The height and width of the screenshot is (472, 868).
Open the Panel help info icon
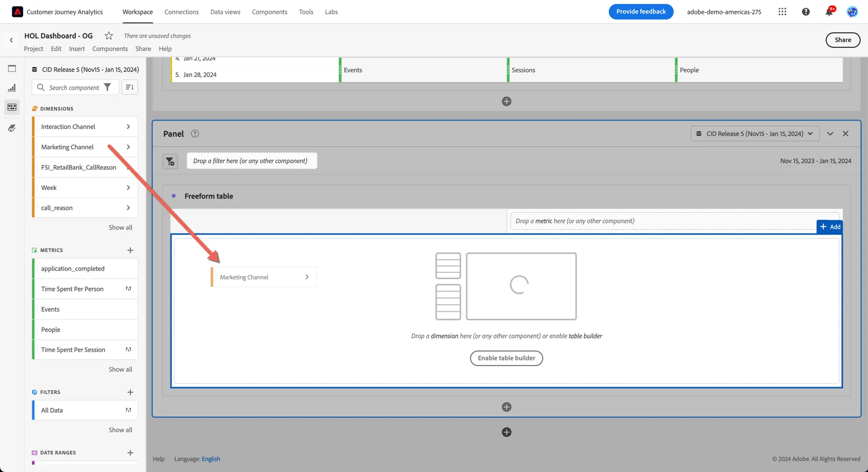[195, 134]
